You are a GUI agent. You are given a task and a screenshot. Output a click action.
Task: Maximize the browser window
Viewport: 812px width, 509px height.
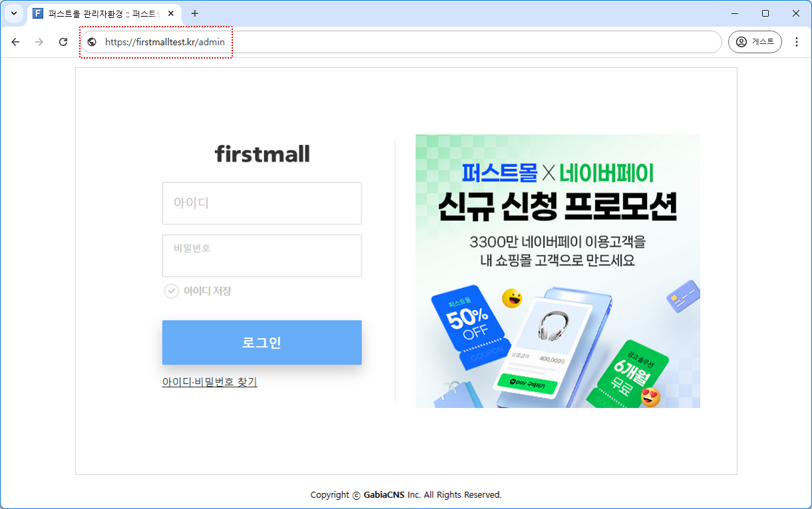(765, 13)
